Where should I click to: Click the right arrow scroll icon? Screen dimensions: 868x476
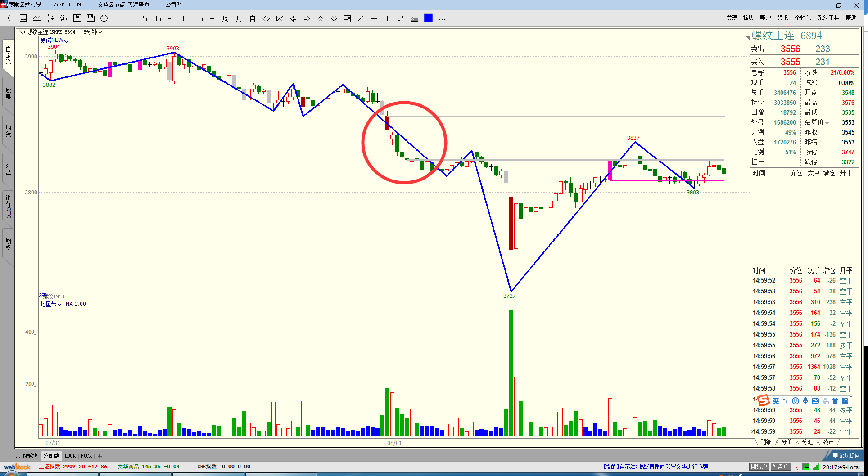(x=307, y=18)
